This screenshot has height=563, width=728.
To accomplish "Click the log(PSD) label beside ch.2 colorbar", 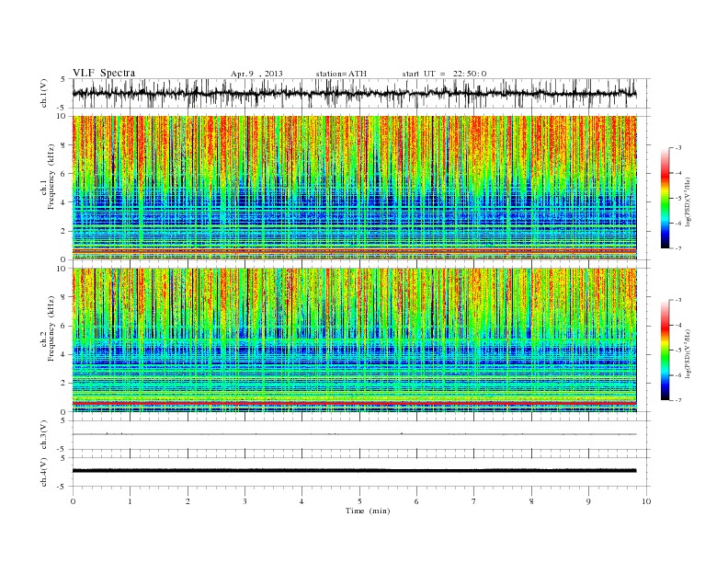I will tap(688, 354).
